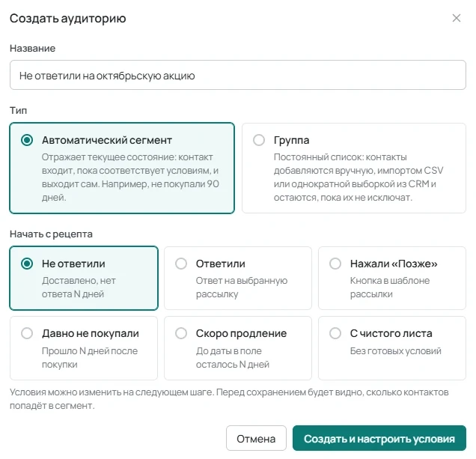This screenshot has width=476, height=459.
Task: Click the 'Без готовых условий' text
Action: [x=396, y=351]
